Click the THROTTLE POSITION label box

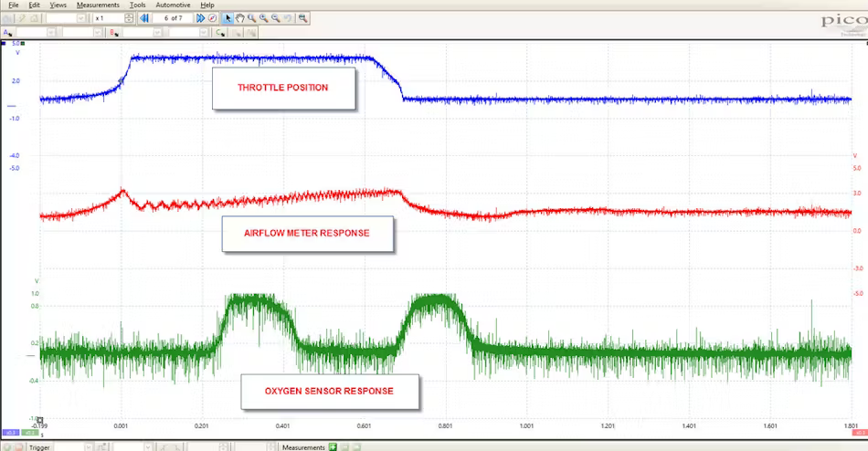pos(283,88)
